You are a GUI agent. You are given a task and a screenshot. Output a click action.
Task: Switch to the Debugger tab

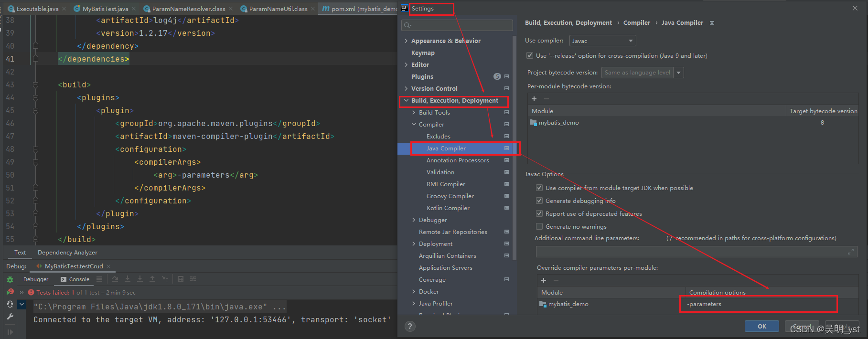36,279
